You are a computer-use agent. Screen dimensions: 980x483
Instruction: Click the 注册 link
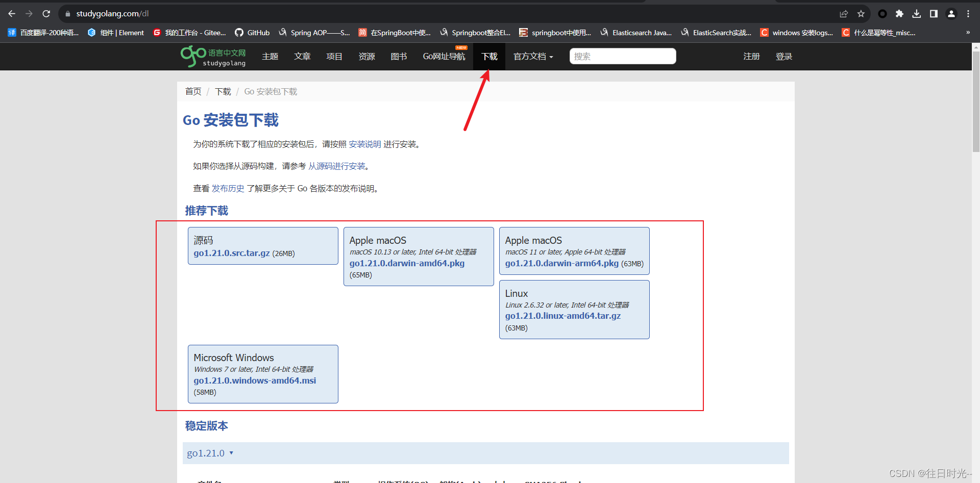751,57
